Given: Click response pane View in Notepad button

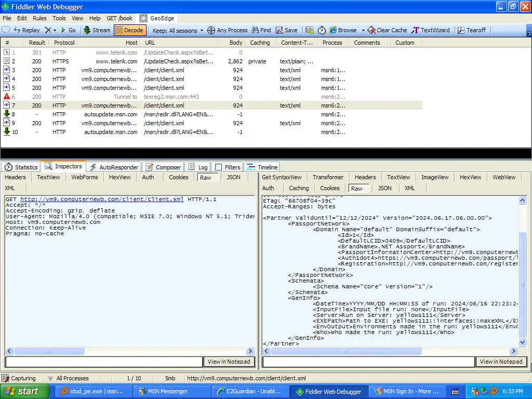Looking at the screenshot, I should tap(501, 362).
